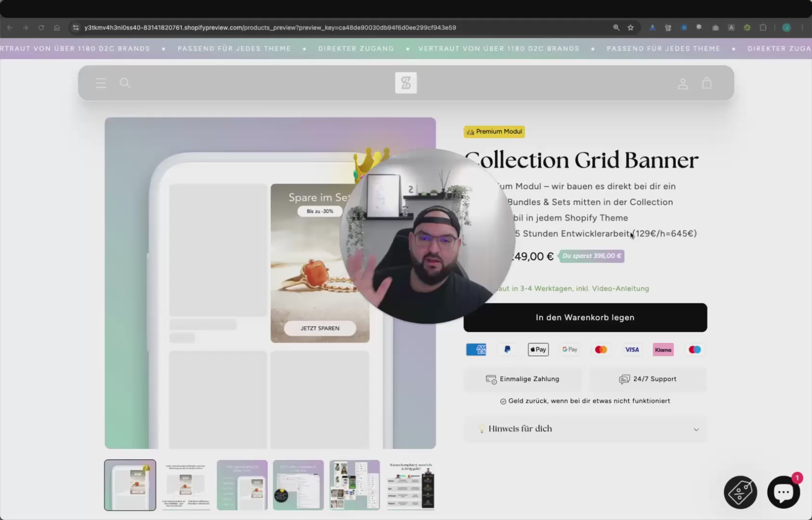The image size is (812, 520).
Task: Expand the 'Hinweis für dich' accordion
Action: 585,429
